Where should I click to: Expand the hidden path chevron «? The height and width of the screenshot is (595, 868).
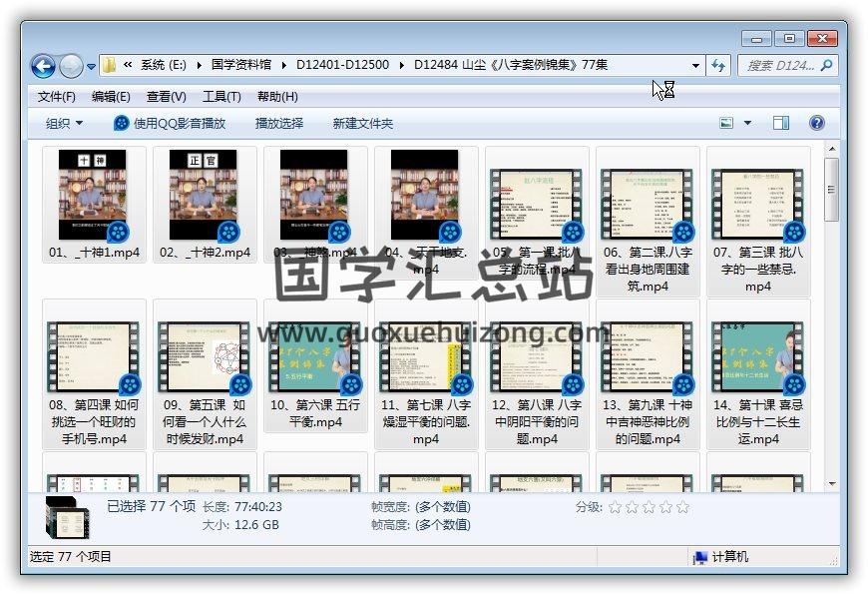(128, 65)
